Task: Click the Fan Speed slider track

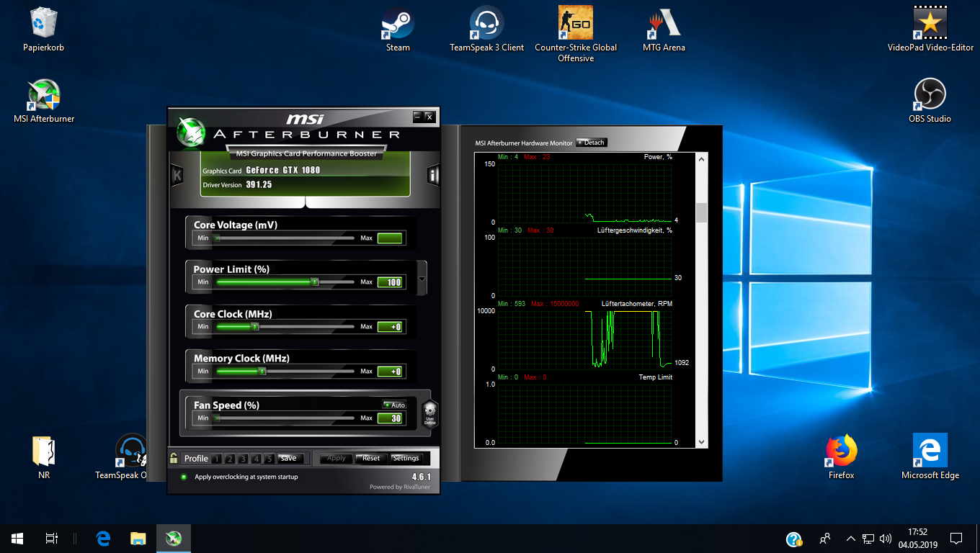Action: pyautogui.click(x=284, y=418)
